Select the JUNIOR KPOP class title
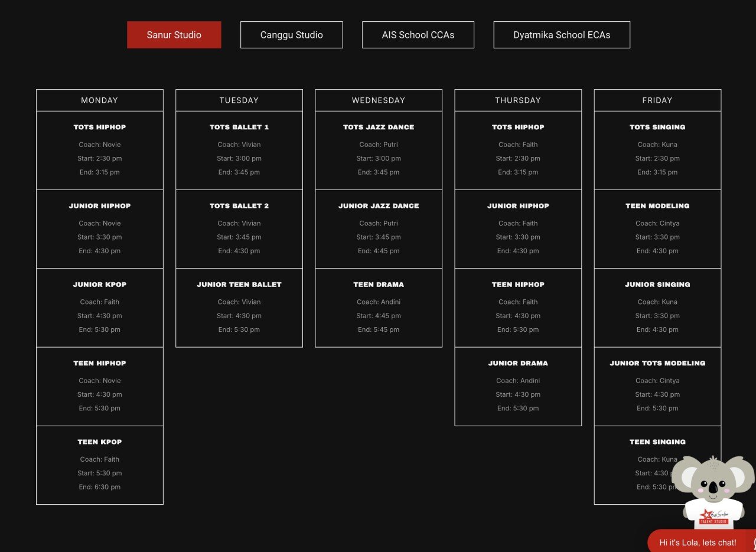The width and height of the screenshot is (756, 552). point(100,285)
